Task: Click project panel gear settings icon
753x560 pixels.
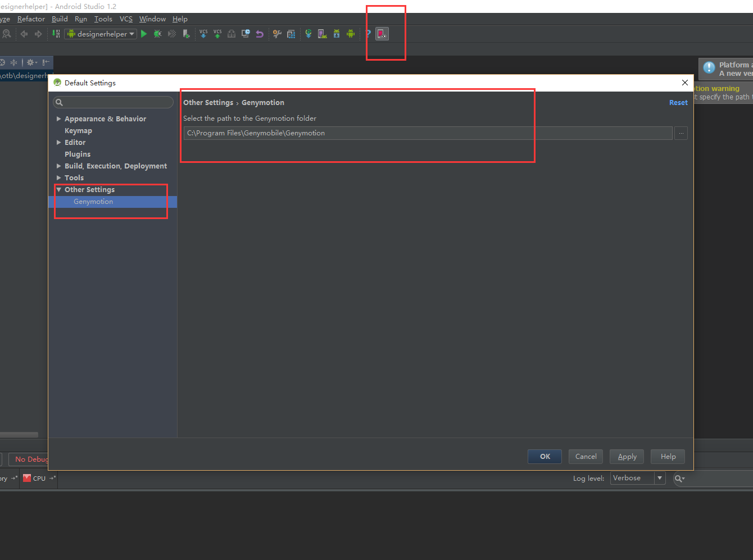Action: pos(31,62)
